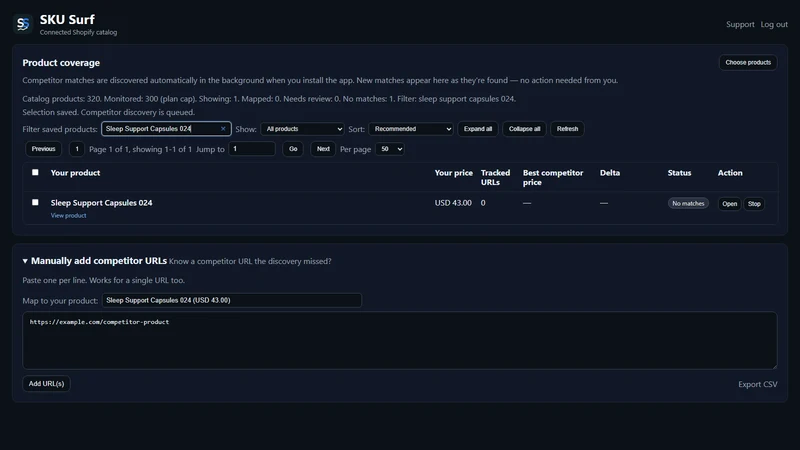Refresh the product coverage list
Viewport: 800px width, 450px height.
[x=567, y=129]
